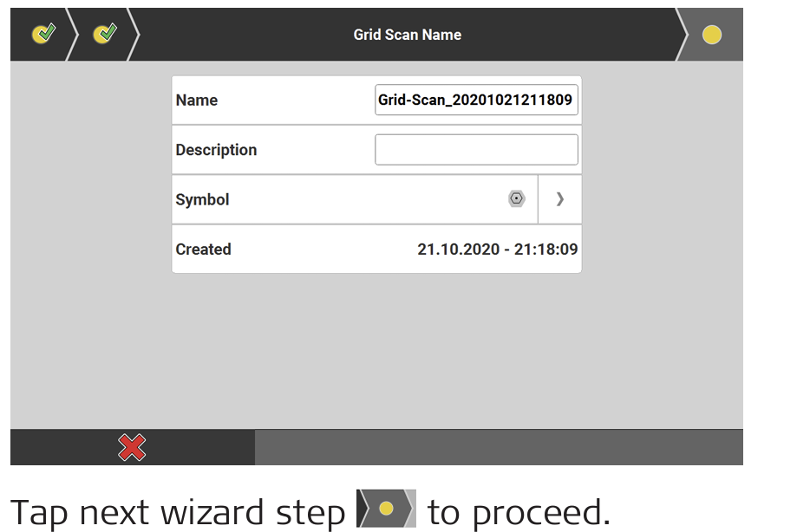The height and width of the screenshot is (532, 810).
Task: Click empty gray area below the form
Action: point(376,355)
